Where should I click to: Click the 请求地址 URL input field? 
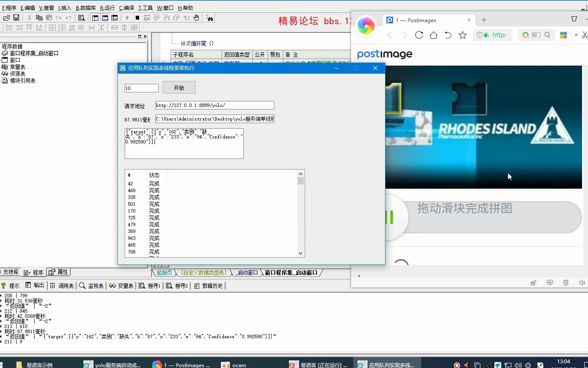click(x=215, y=105)
